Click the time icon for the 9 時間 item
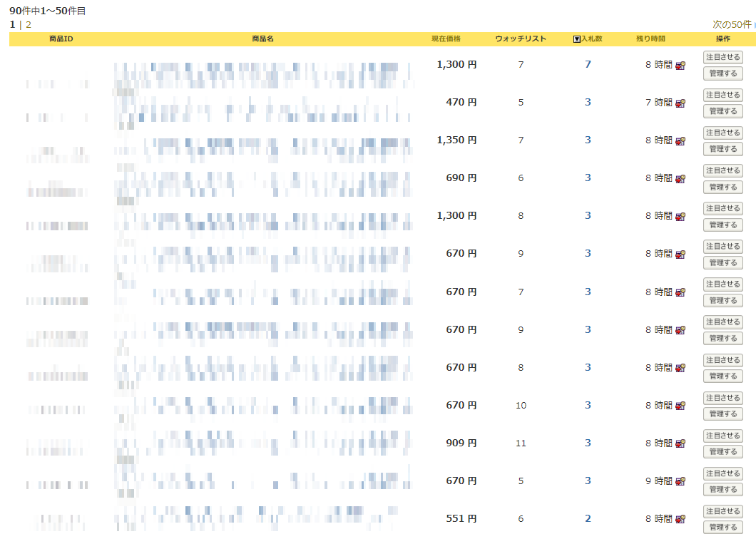 (x=680, y=481)
